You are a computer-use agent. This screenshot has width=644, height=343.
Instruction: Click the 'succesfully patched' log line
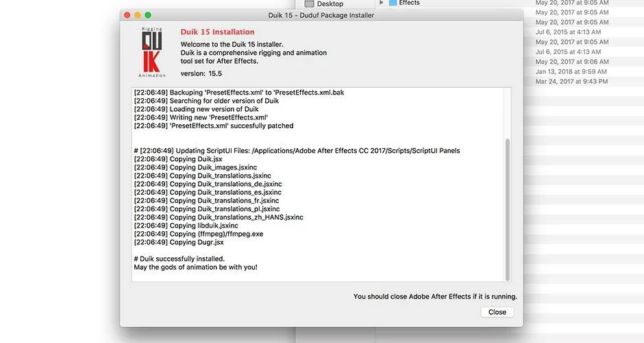click(x=214, y=126)
